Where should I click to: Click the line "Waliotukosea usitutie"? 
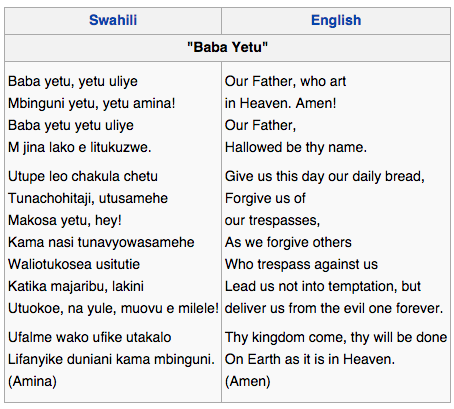[x=74, y=264]
